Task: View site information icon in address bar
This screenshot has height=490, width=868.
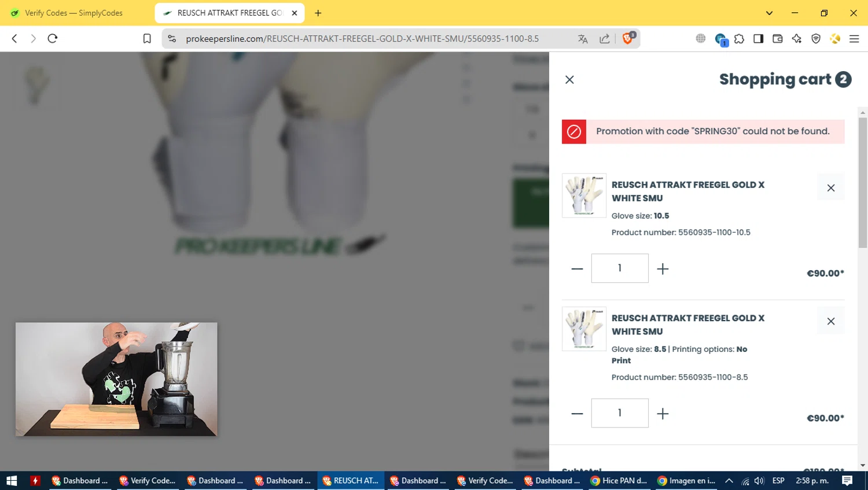Action: click(172, 39)
